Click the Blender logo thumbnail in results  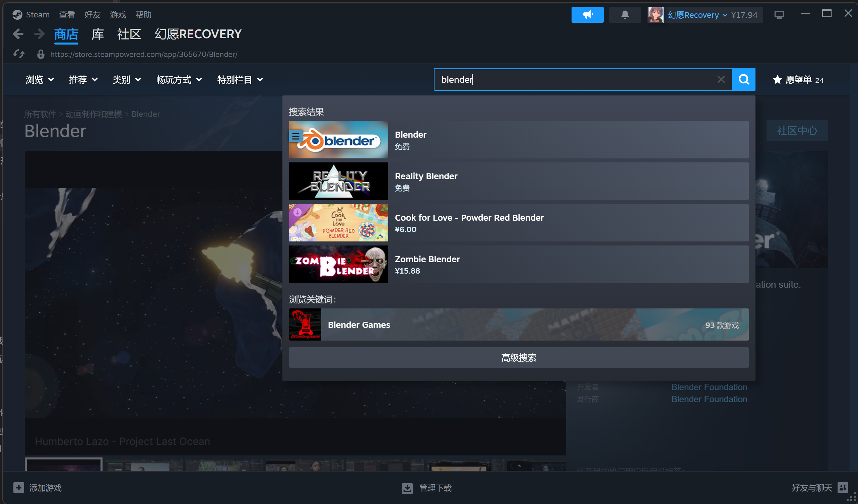pyautogui.click(x=338, y=140)
